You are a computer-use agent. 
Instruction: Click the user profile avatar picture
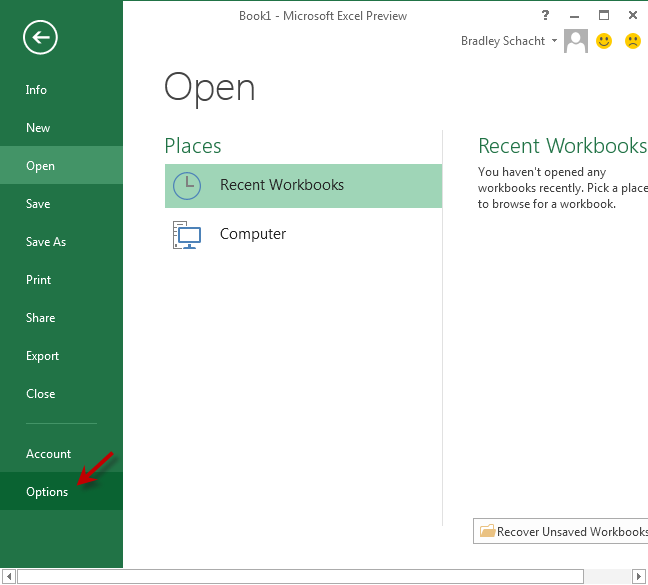tap(576, 41)
